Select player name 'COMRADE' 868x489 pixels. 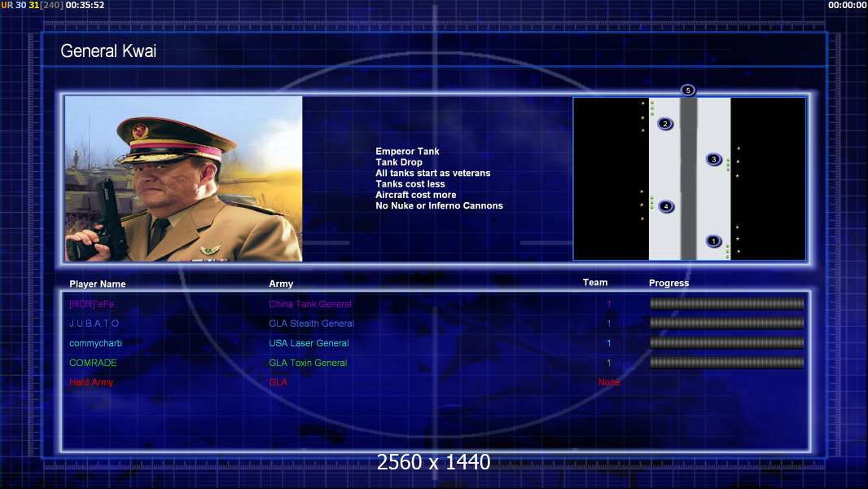(x=93, y=363)
